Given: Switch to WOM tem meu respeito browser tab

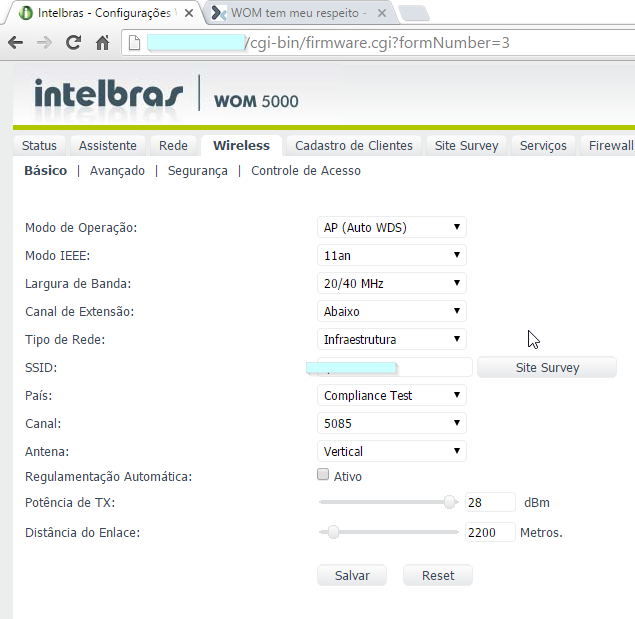Looking at the screenshot, I should (298, 13).
